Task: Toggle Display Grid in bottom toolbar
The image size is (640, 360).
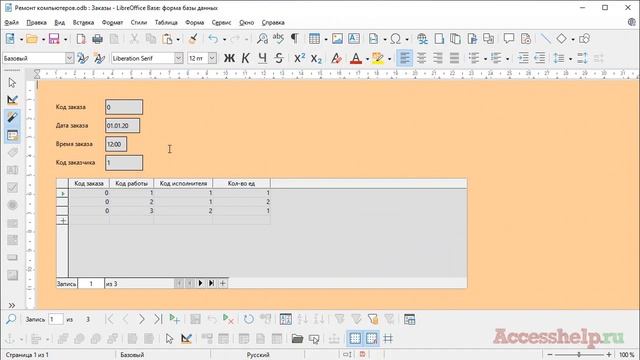Action: [x=355, y=338]
